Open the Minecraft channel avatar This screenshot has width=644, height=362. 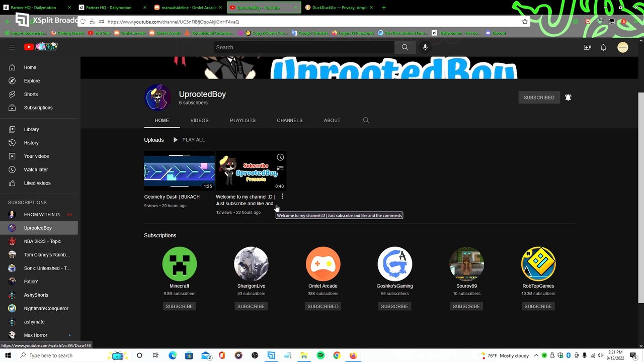[180, 263]
